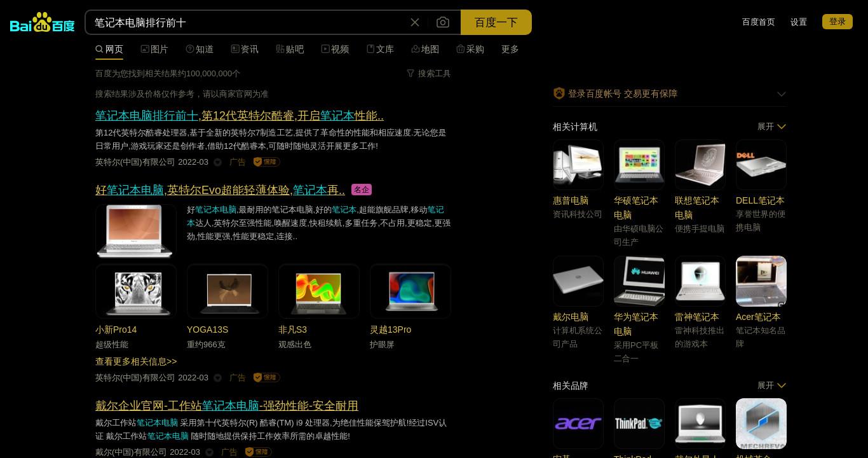The height and width of the screenshot is (458, 868).
Task: Click 戴尔电脑 text link
Action: 571,317
